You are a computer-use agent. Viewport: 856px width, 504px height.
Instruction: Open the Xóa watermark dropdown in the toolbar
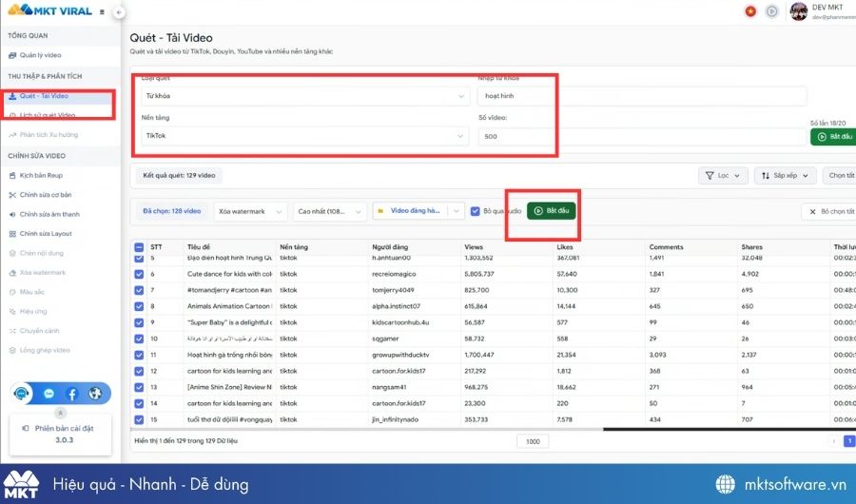pyautogui.click(x=250, y=211)
